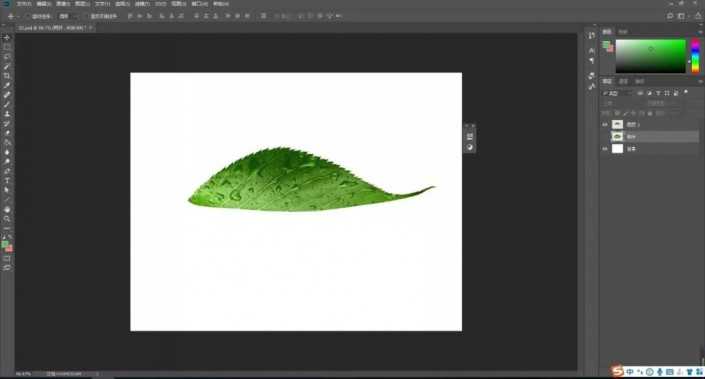Select the Hand tool
This screenshot has width=705, height=379.
pos(7,209)
